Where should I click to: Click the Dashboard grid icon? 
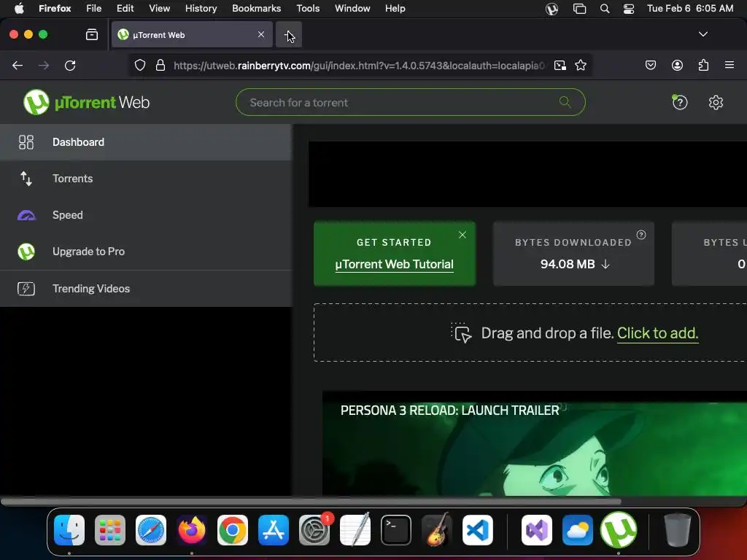coord(26,142)
